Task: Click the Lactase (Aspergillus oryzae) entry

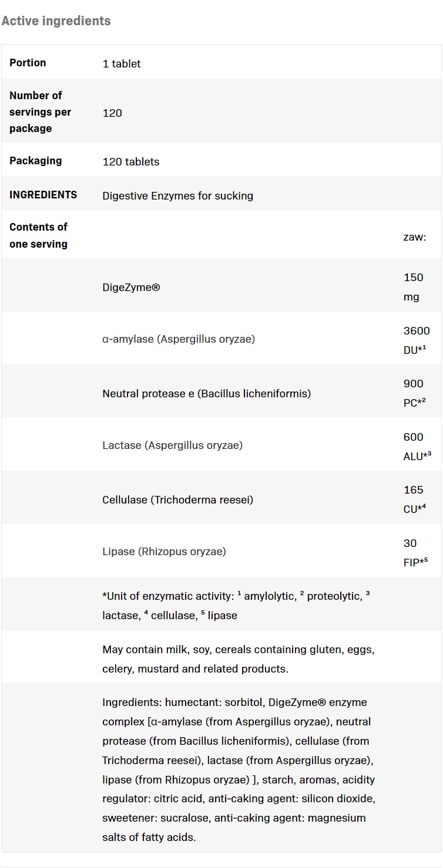Action: pos(172,445)
